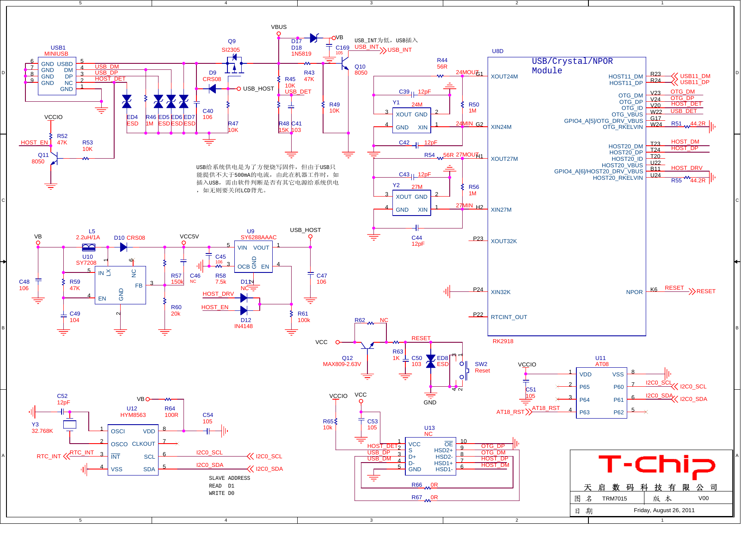
Task: Click the C169 capacitor label
Action: pyautogui.click(x=342, y=48)
